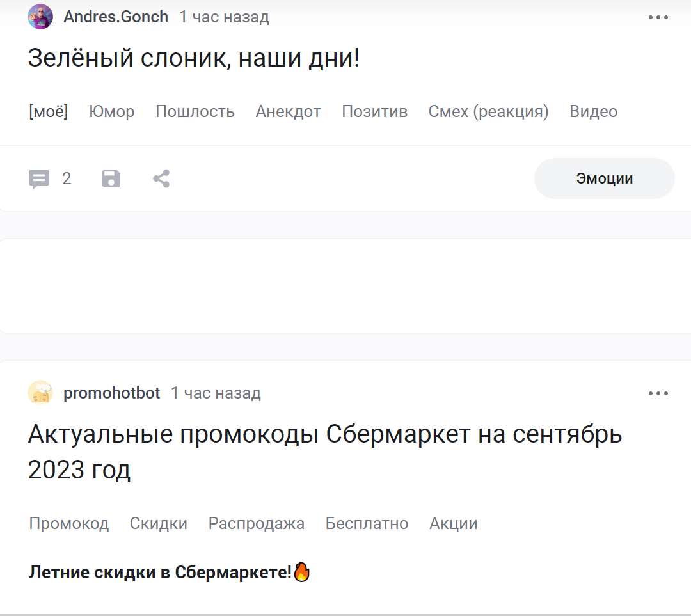Select the [моё] tag
The height and width of the screenshot is (616, 691).
pyautogui.click(x=49, y=111)
